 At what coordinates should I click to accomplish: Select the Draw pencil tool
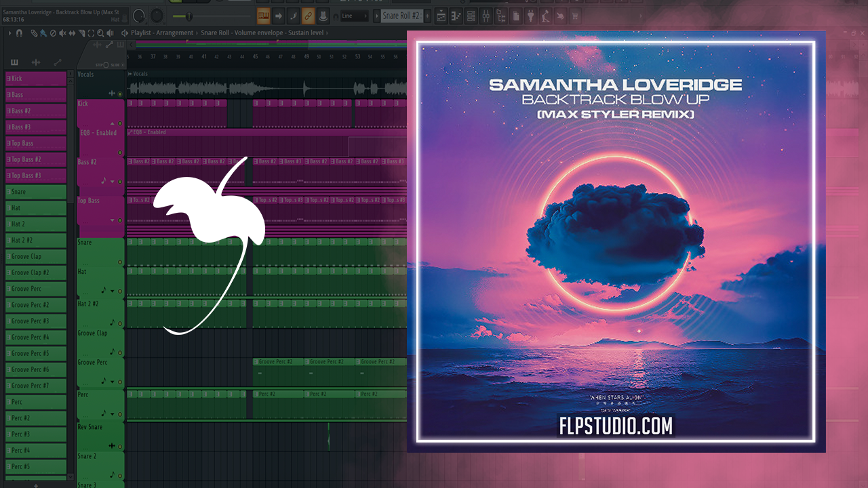pos(35,33)
